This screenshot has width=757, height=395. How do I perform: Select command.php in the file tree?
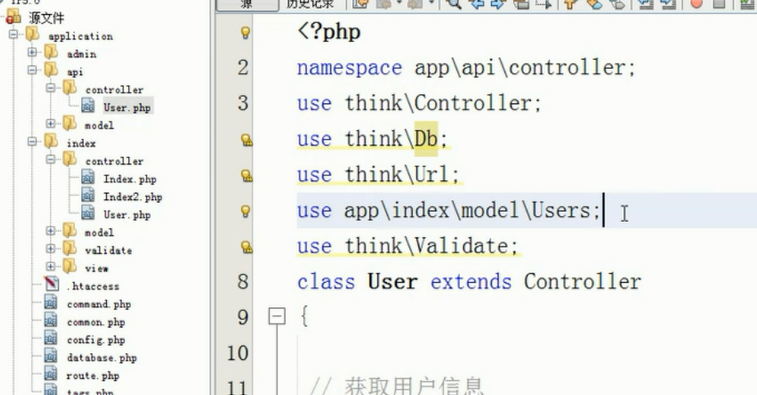coord(99,304)
